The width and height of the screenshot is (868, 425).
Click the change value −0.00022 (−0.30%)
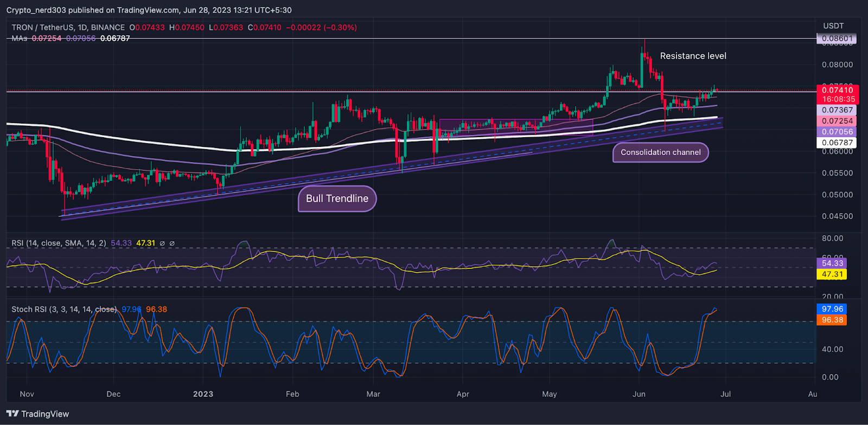tap(322, 28)
